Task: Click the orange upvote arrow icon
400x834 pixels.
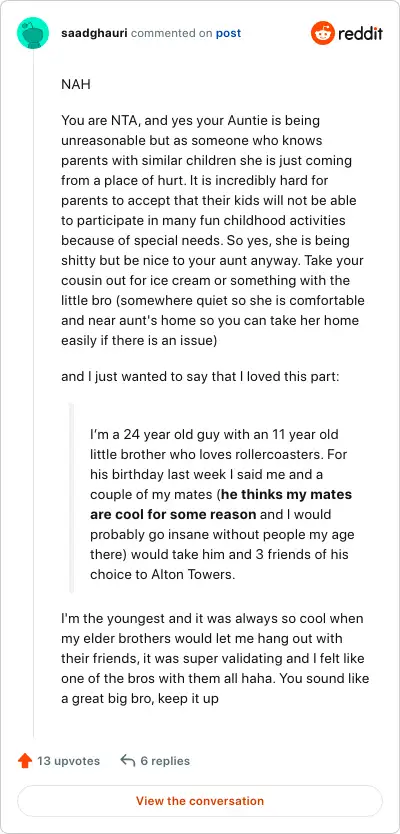Action: click(25, 761)
